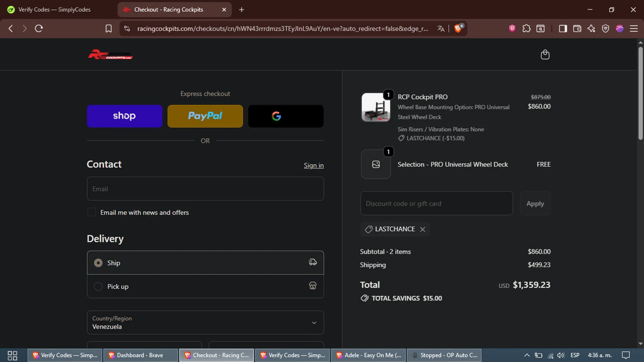Click the Express checkout heading

205,94
